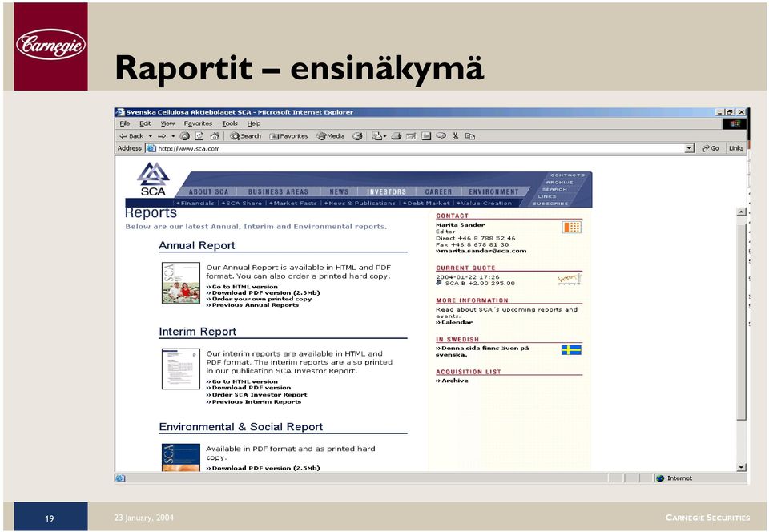
Task: Open the Market Facts link
Action: (x=294, y=203)
